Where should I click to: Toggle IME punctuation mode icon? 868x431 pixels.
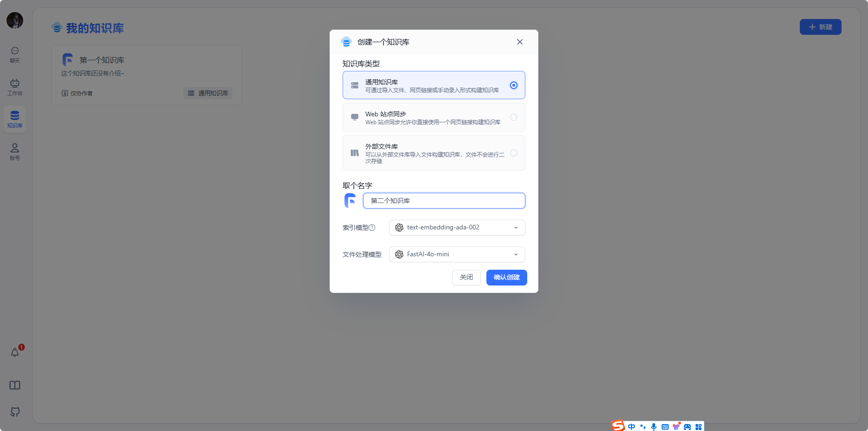pos(643,427)
